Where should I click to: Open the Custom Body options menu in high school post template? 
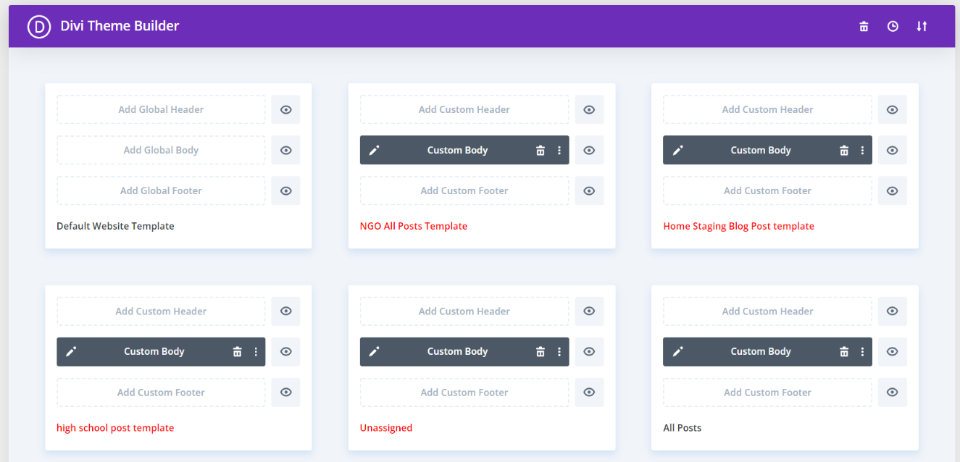[x=256, y=352]
